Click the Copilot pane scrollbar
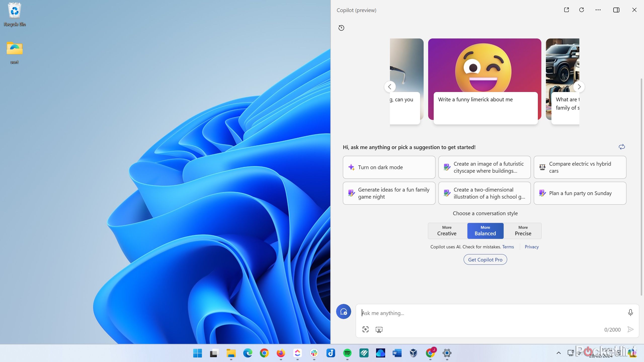Screen dimensions: 644x362 point(641,187)
